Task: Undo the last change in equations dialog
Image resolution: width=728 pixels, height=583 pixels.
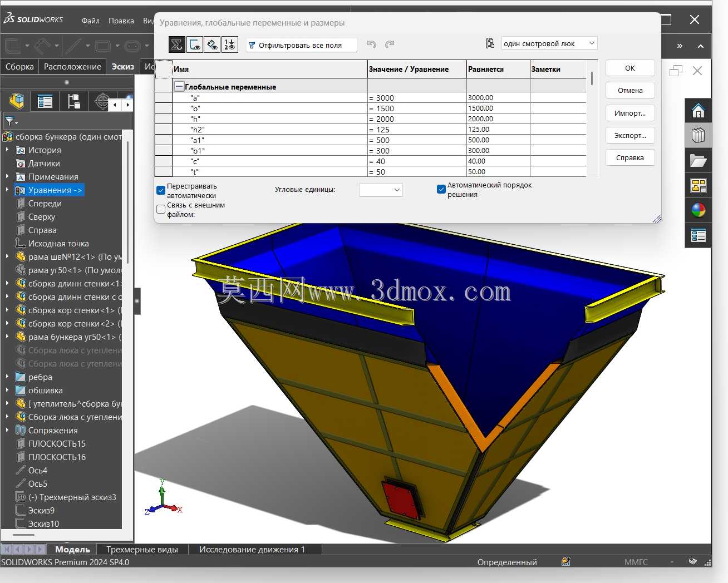Action: click(372, 45)
